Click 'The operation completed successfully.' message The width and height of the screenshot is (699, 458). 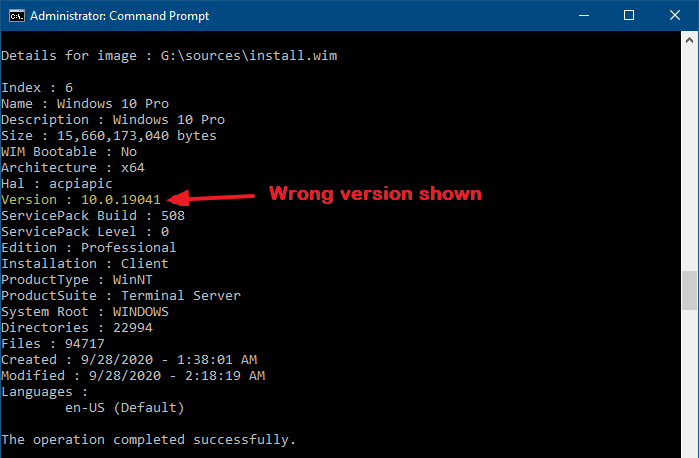point(148,440)
